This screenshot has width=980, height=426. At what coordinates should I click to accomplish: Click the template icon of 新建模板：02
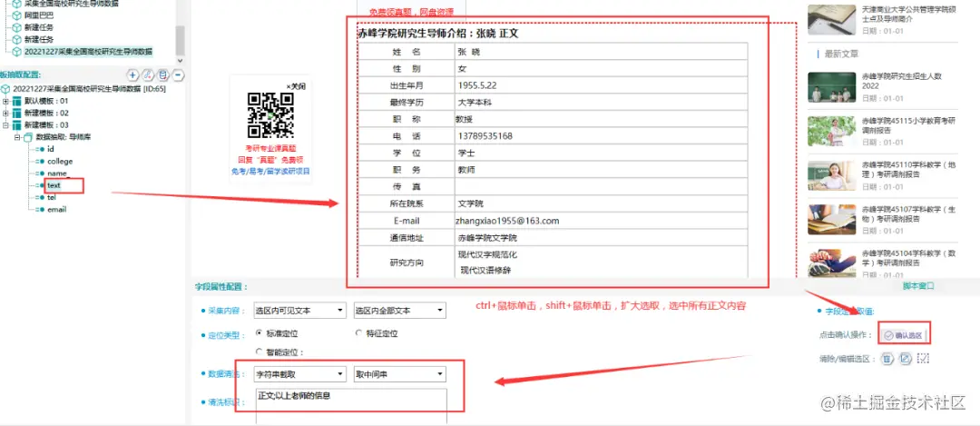coord(17,114)
